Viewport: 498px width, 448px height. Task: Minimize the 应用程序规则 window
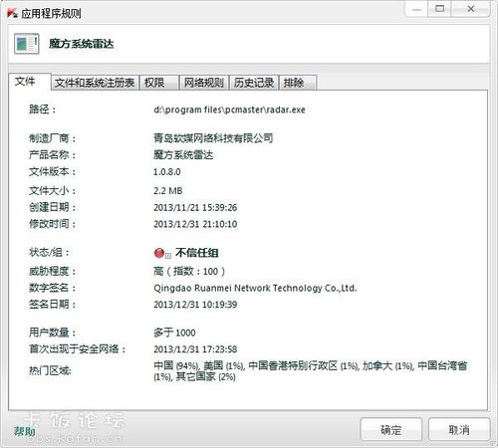pos(416,9)
